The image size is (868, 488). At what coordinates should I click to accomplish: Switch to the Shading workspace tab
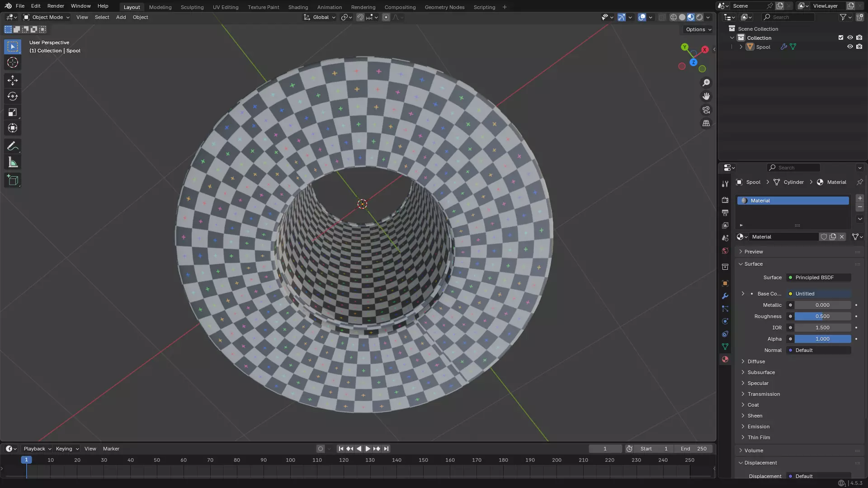tap(298, 7)
